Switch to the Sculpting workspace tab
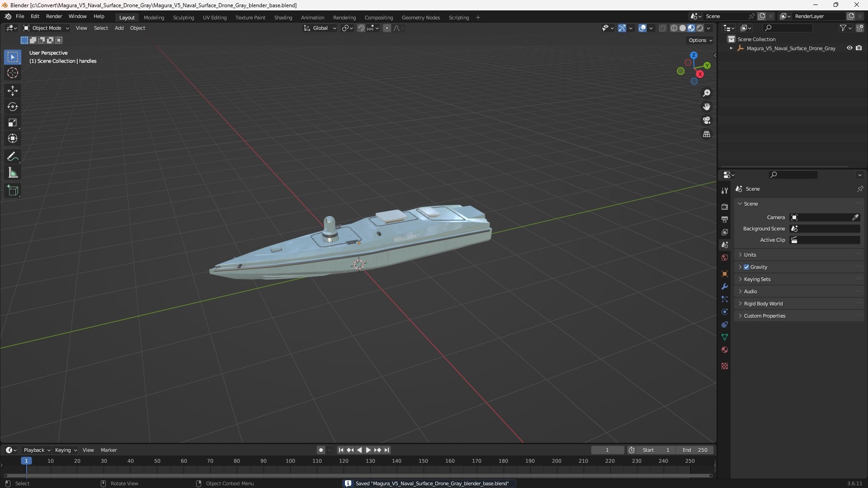The image size is (868, 488). tap(183, 18)
